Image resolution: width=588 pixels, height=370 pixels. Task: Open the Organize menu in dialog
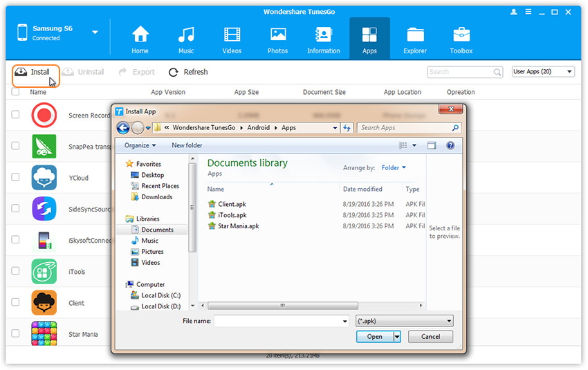[x=140, y=145]
